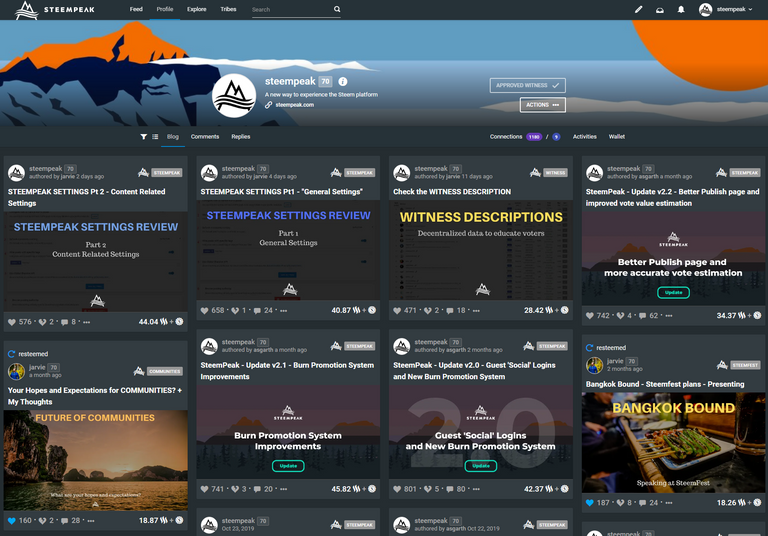Screen dimensions: 768x536
Task: Like the 'SETTINGS Pt 2' post heart icon
Action: 12,322
